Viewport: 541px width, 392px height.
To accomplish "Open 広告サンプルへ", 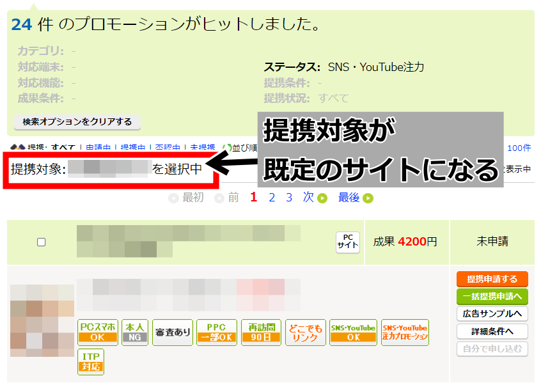I will (492, 313).
